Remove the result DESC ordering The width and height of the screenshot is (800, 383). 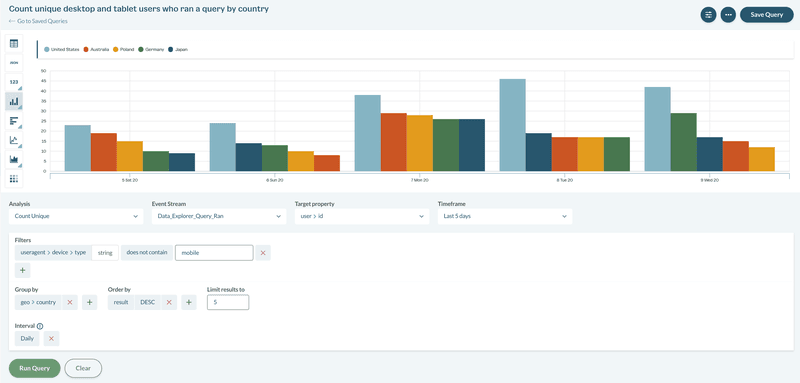click(x=169, y=302)
